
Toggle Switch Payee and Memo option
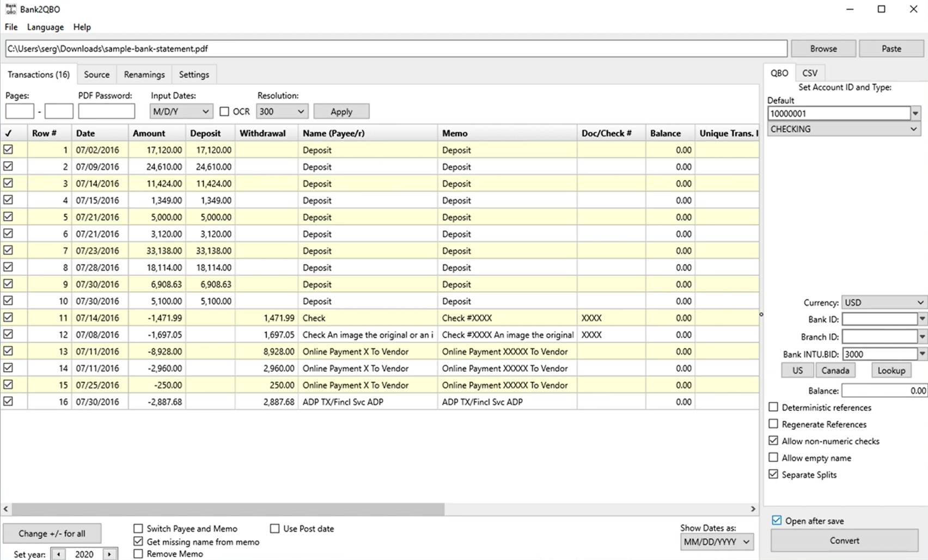138,528
